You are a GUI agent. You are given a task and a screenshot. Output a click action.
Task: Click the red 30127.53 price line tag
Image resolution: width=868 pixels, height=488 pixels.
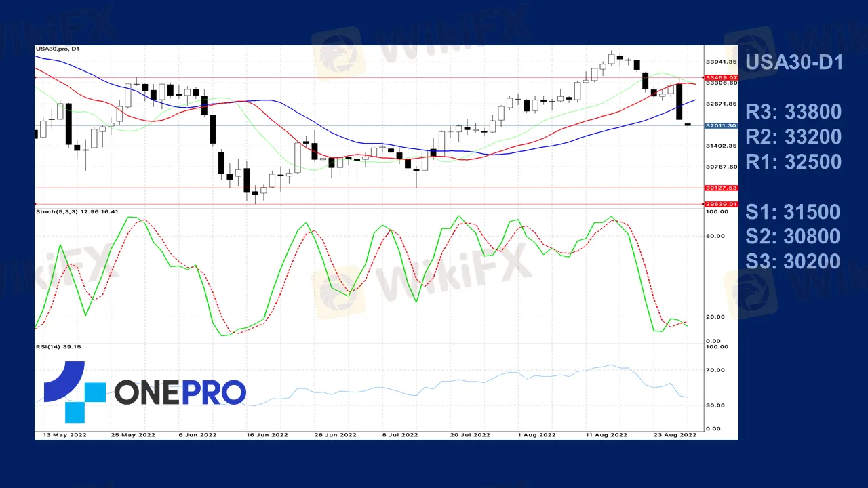[x=720, y=188]
